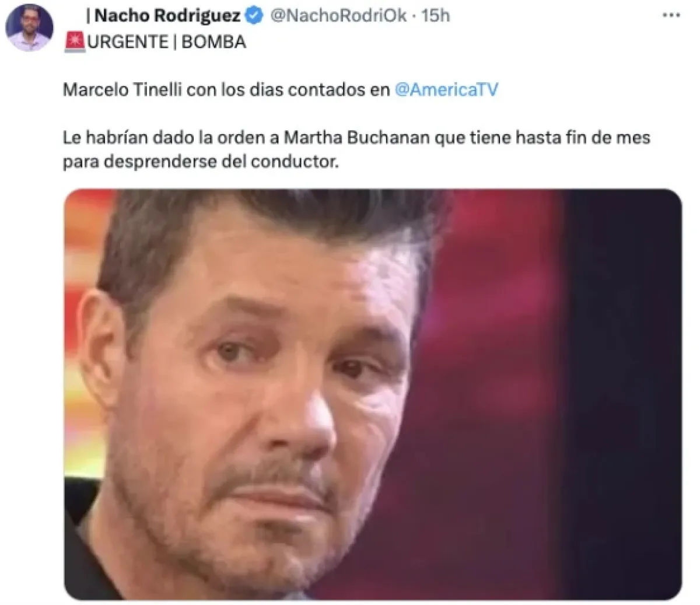Click the Nacho Rodriguez display name

[163, 16]
